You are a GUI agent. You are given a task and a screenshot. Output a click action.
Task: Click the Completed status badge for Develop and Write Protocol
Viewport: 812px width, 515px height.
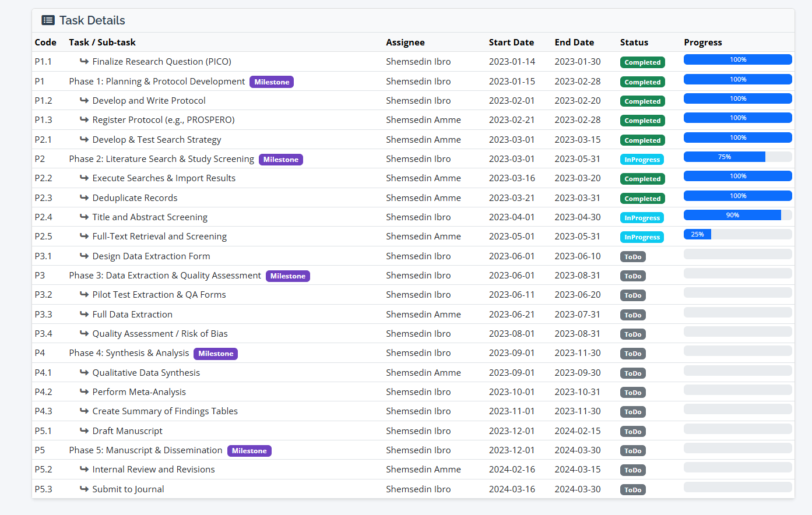(x=642, y=101)
